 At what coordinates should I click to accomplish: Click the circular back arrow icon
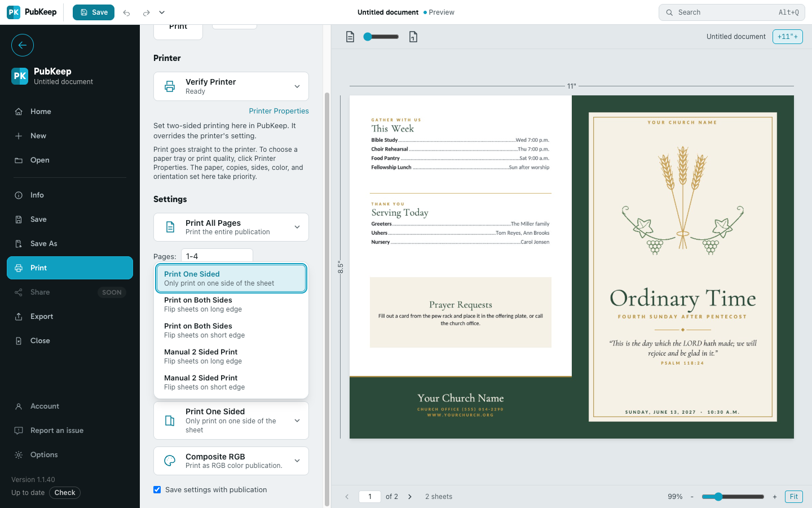23,45
